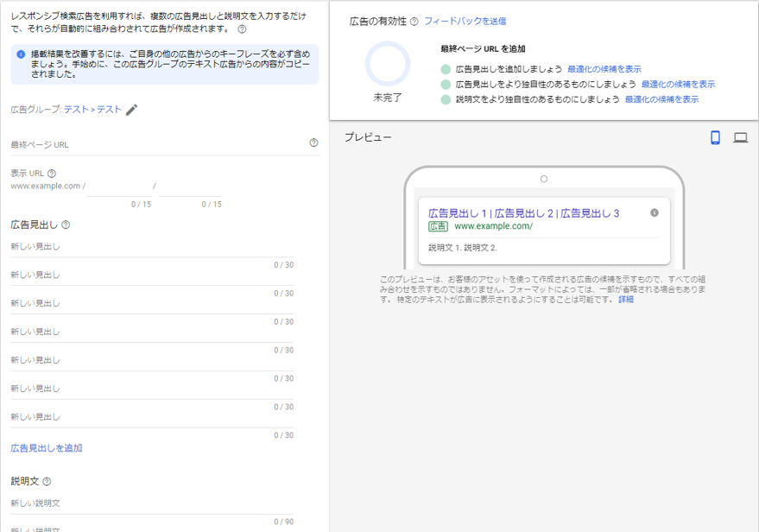Click help icon in 最終ページ URL field
759x532 pixels.
pyautogui.click(x=313, y=142)
